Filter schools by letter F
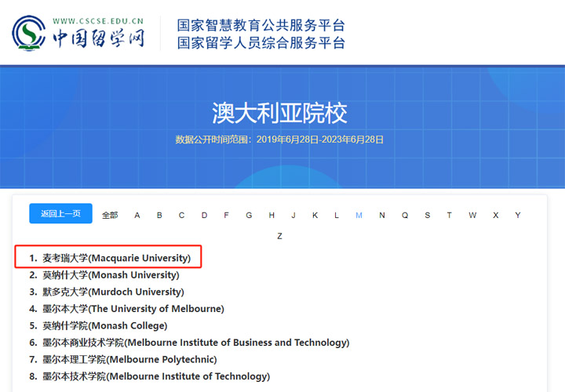The height and width of the screenshot is (392, 565). (226, 216)
